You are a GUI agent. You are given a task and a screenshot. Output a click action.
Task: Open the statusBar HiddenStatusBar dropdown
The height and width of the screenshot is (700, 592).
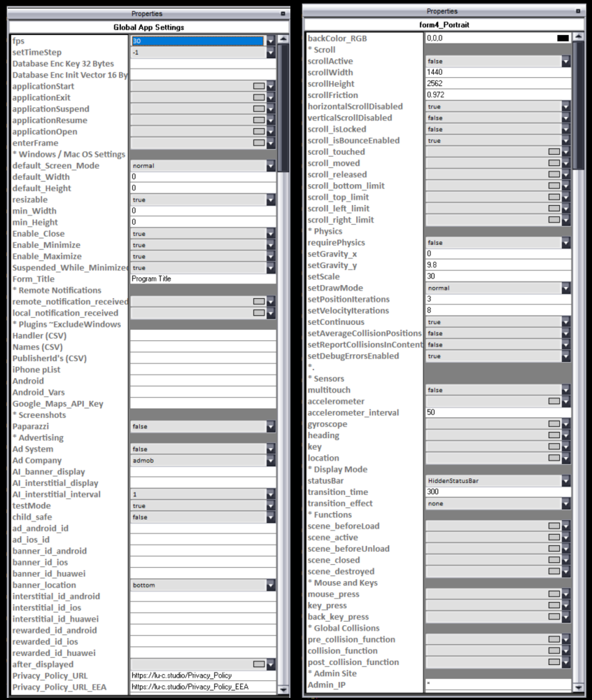[x=566, y=481]
